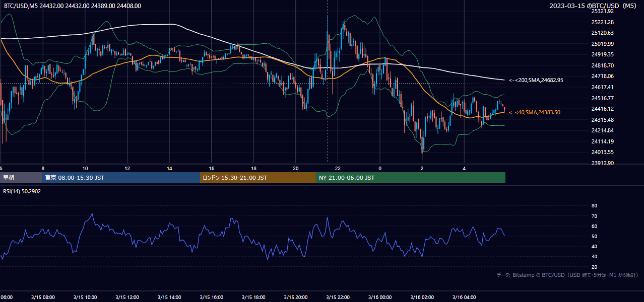The width and height of the screenshot is (644, 302).
Task: Click hour label 14 under the price chart
Action: click(169, 168)
